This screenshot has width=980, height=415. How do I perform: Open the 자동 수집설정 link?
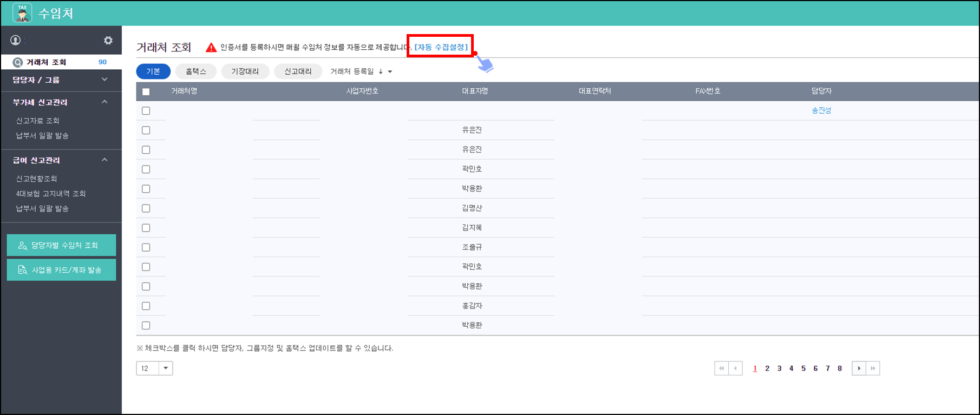(x=441, y=47)
